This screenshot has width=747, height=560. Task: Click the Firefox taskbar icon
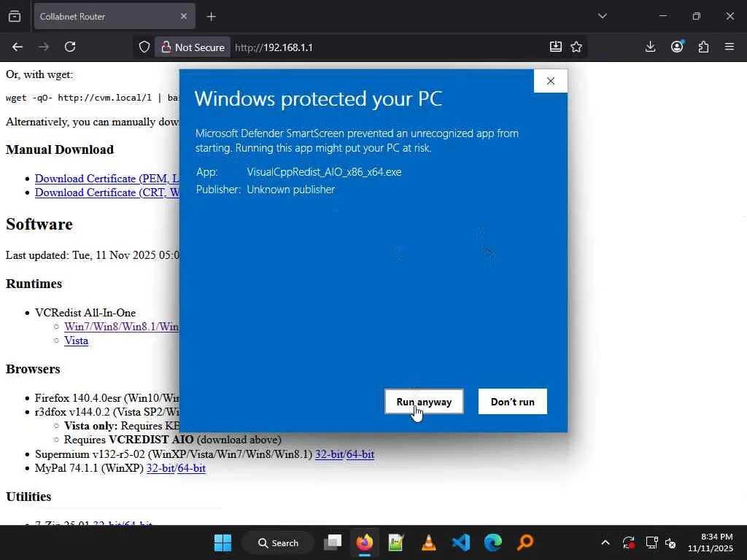(365, 542)
